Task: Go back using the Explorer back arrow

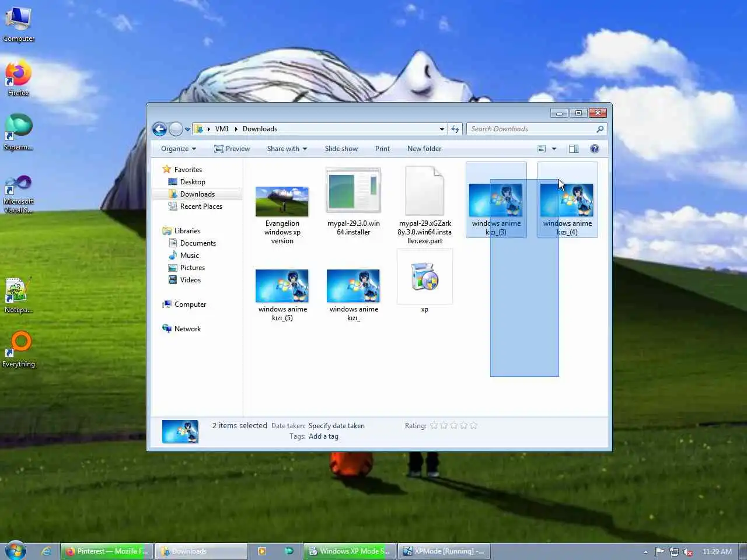Action: pyautogui.click(x=159, y=129)
